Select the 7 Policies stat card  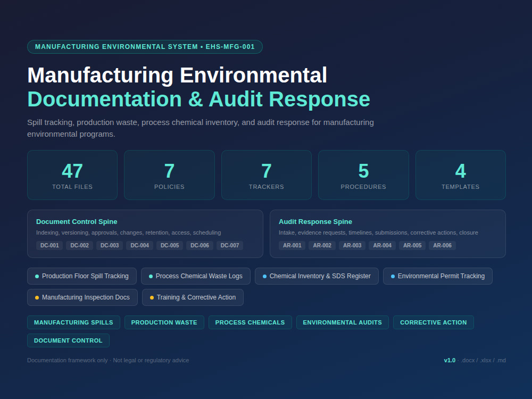pyautogui.click(x=169, y=175)
